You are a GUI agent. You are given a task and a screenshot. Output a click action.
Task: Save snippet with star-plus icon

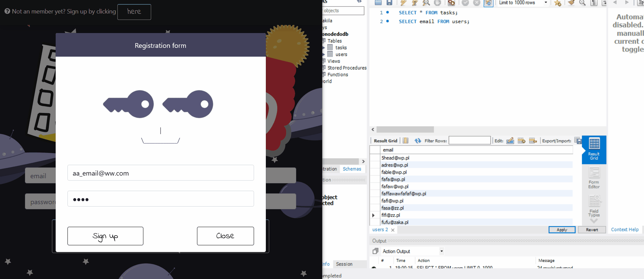[558, 3]
